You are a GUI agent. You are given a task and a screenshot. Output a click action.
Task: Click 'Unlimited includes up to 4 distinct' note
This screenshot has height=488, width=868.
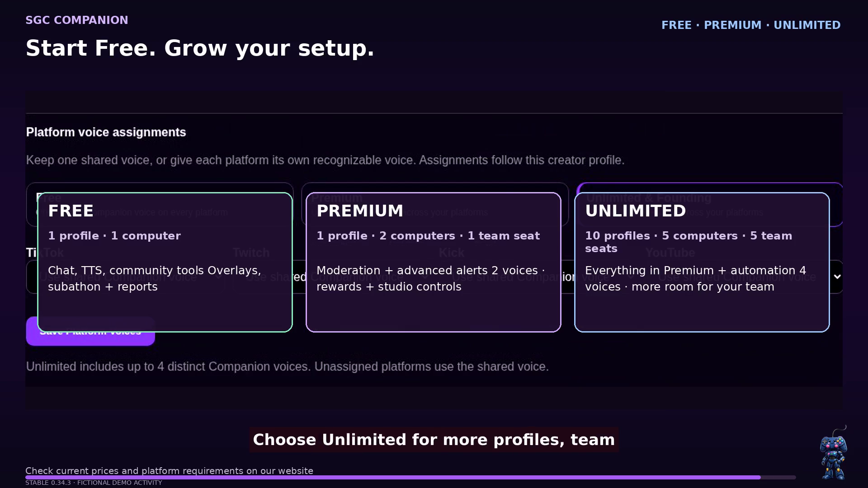(287, 366)
